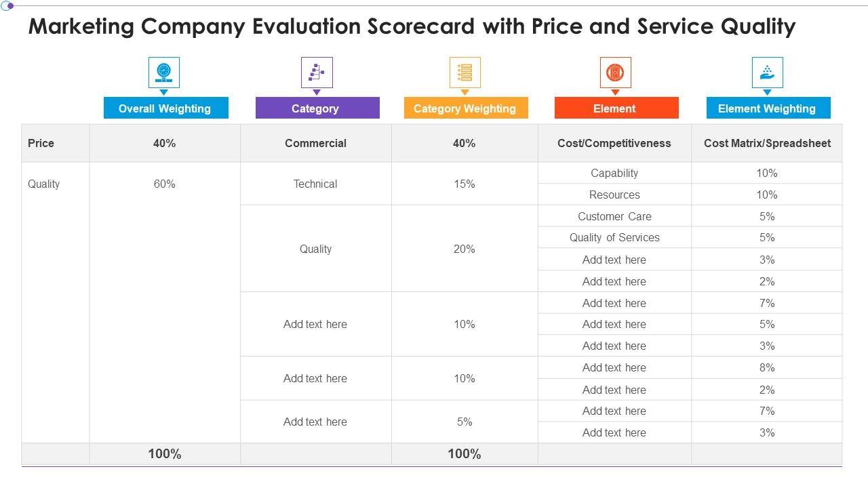
Task: Click the small circle icon at top-left corner
Action: point(7,6)
